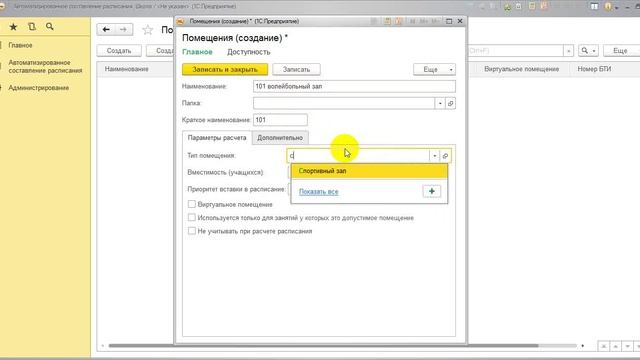Toggle Виртуальное помещение checkbox
Image resolution: width=640 pixels, height=360 pixels.
(191, 204)
